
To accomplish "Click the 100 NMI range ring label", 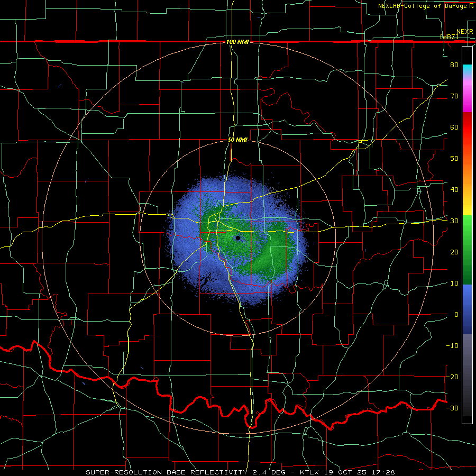I will pyautogui.click(x=237, y=42).
